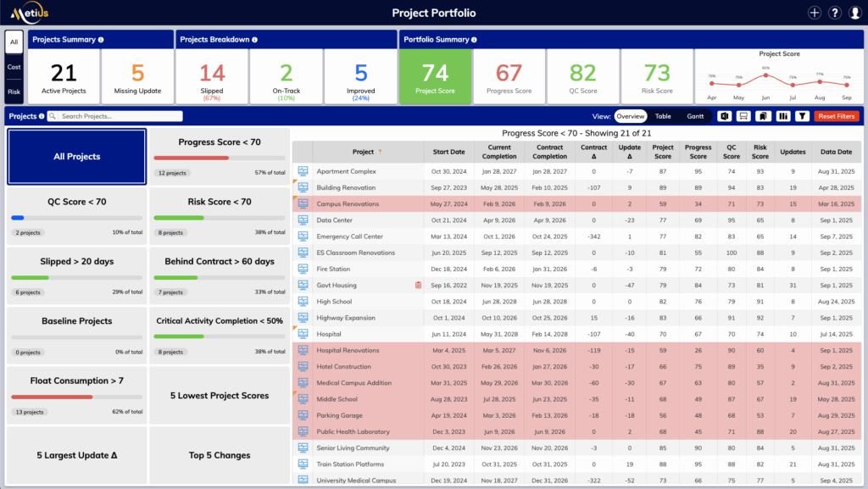Switch view to Table
Viewport: 868px width, 489px height.
pos(663,116)
